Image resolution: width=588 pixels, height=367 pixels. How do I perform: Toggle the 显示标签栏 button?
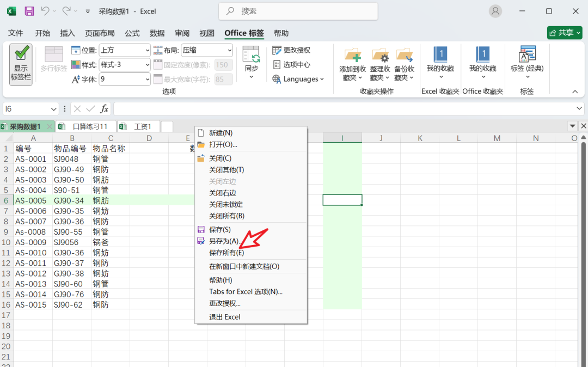point(21,64)
